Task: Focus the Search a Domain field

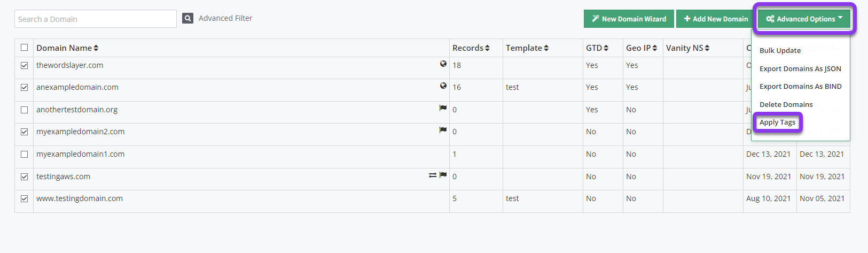Action: click(96, 19)
